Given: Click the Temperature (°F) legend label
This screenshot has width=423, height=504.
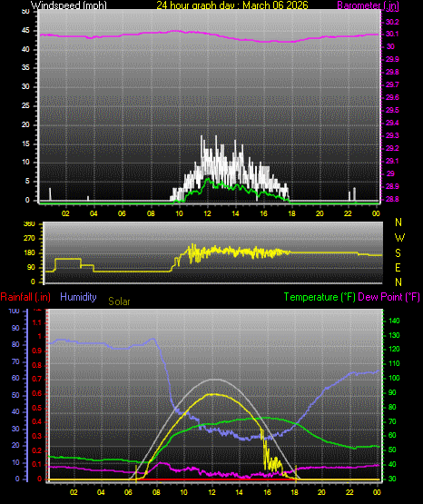Looking at the screenshot, I should coord(320,297).
